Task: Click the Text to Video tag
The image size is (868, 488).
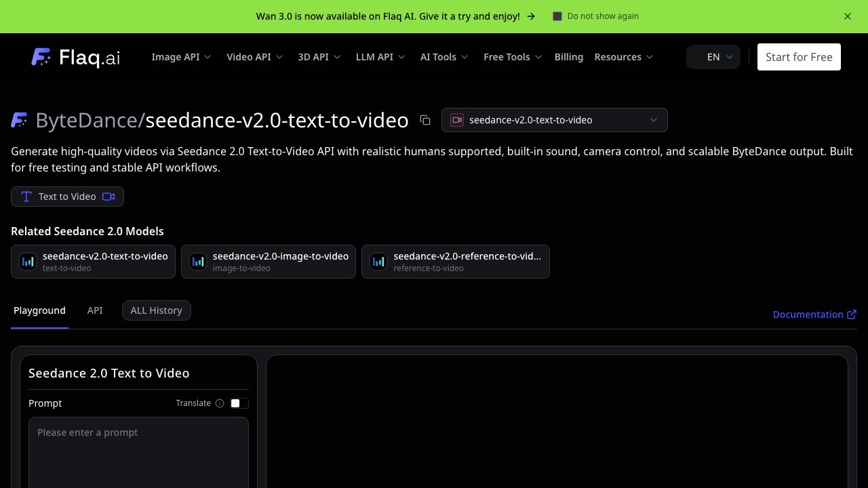Action: pos(67,197)
